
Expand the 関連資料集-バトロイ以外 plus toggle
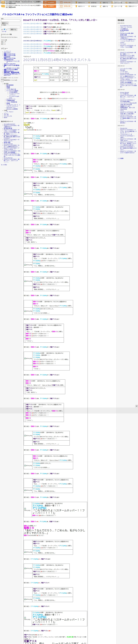click(2, 81)
